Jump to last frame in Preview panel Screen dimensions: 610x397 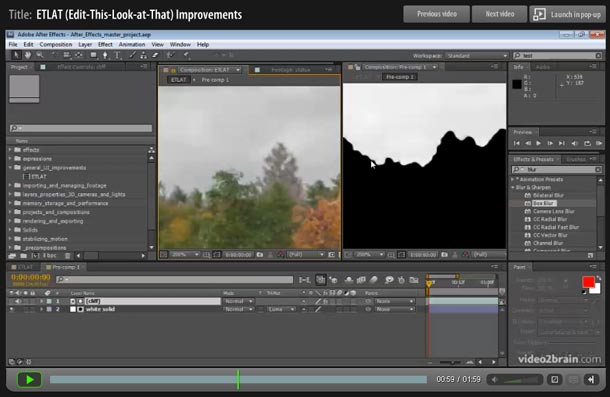click(x=562, y=143)
